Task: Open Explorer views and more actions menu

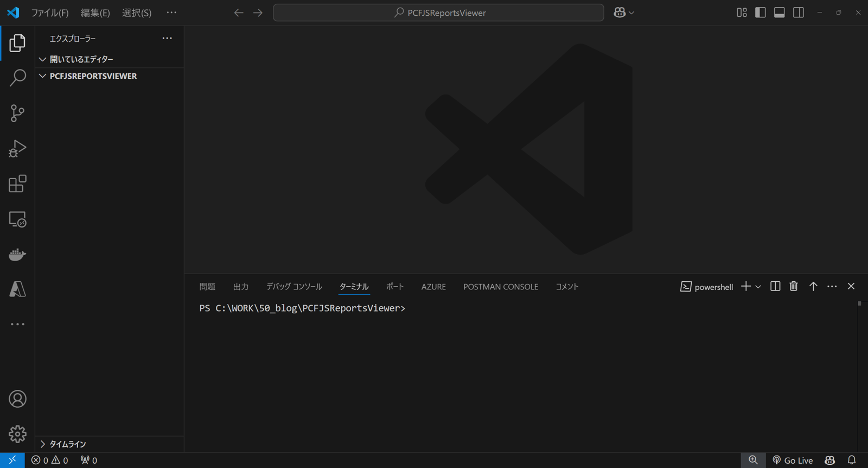Action: (167, 39)
